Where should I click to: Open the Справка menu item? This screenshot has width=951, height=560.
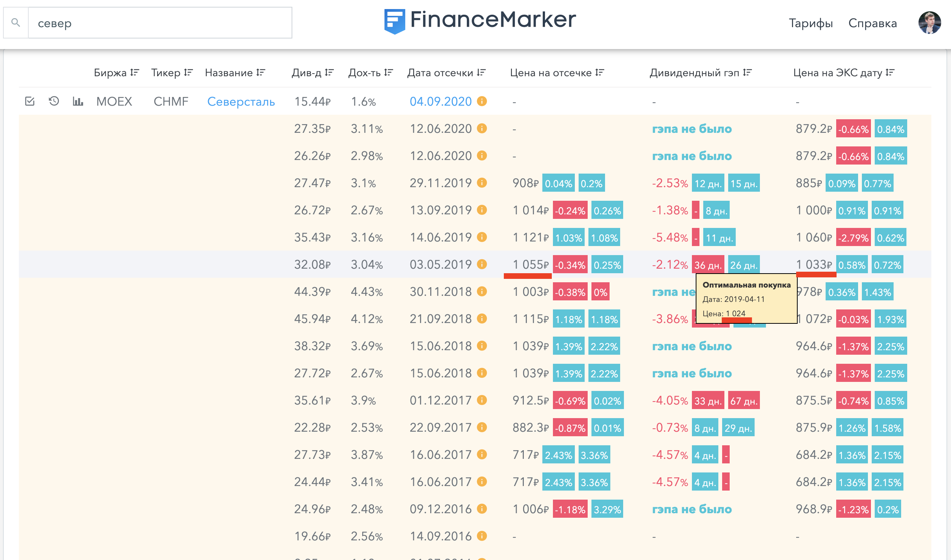coord(872,23)
